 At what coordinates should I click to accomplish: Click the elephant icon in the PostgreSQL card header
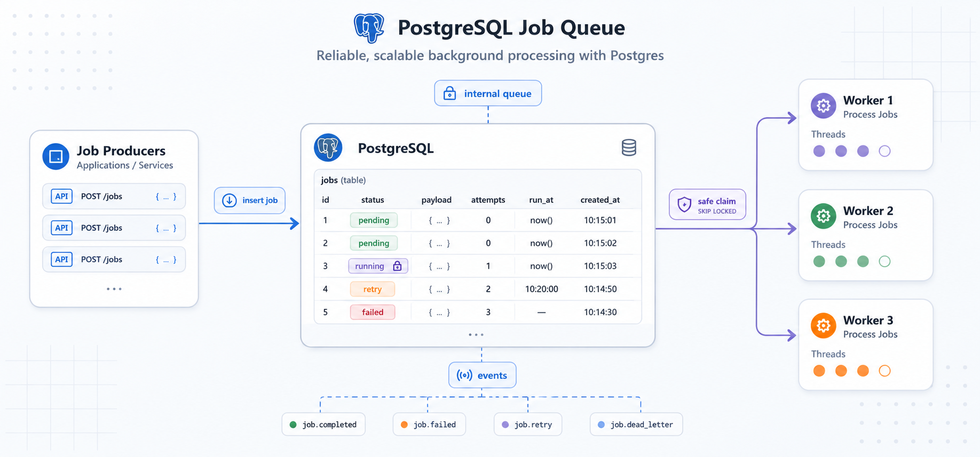328,148
